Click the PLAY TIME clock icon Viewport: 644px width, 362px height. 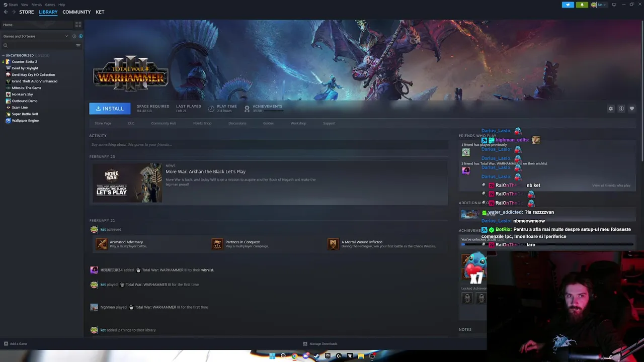coord(211,109)
